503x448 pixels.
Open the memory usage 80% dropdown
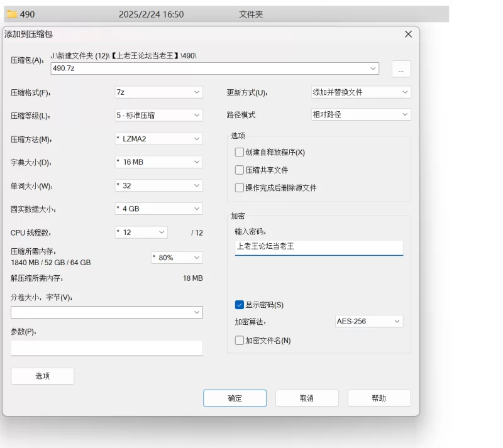point(177,258)
